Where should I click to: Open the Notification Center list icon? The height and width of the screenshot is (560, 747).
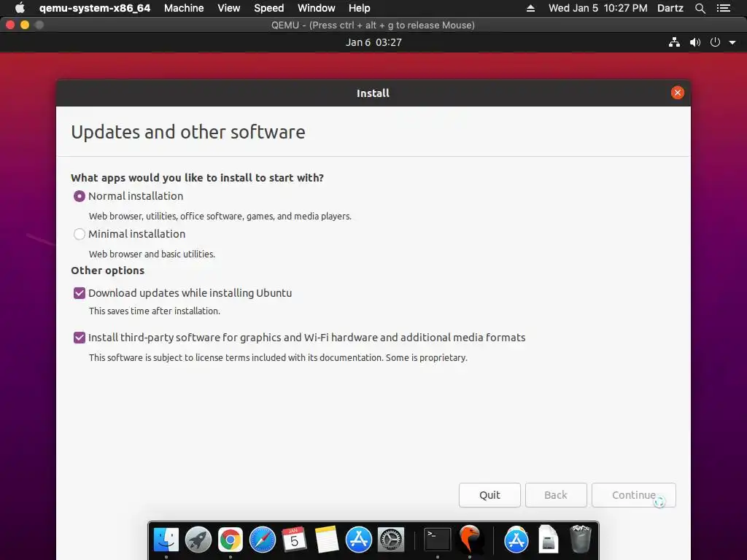click(x=723, y=8)
